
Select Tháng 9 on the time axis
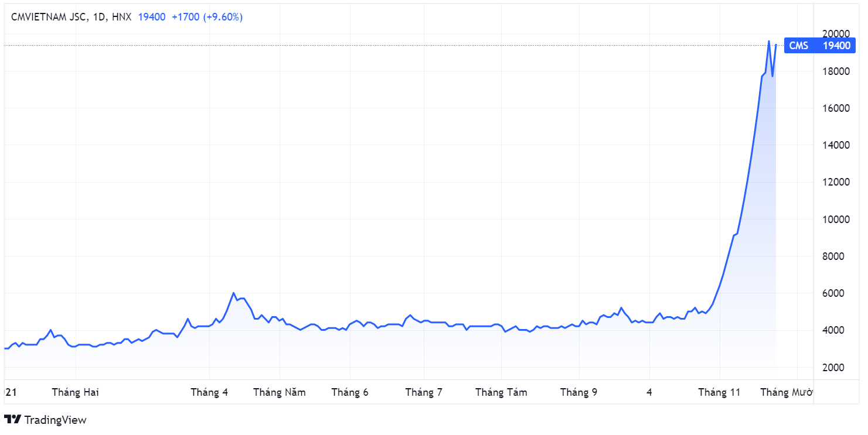(578, 392)
